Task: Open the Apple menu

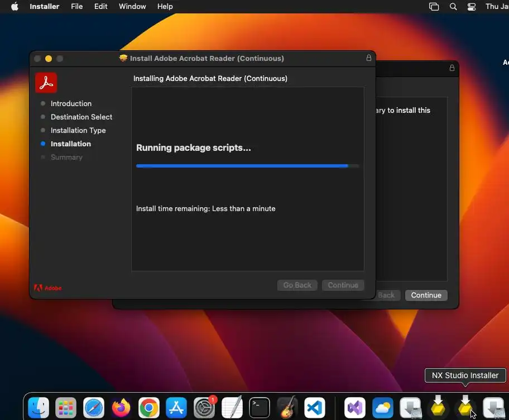Action: coord(15,7)
